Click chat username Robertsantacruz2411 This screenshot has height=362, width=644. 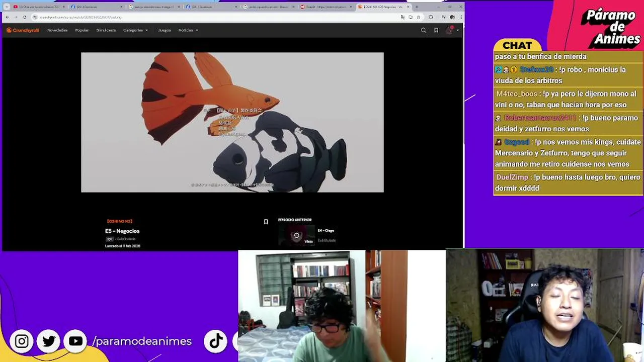click(540, 118)
